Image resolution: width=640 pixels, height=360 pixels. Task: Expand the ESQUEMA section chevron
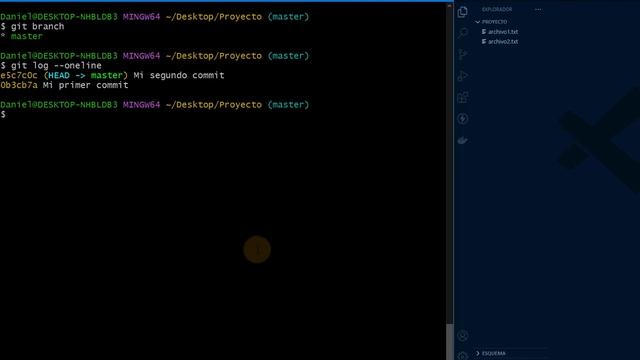pos(478,353)
